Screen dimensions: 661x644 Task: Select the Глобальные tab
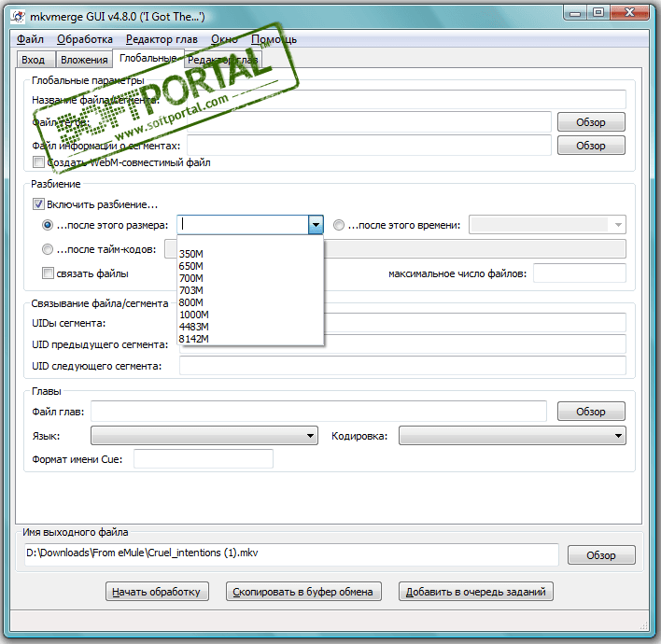148,58
